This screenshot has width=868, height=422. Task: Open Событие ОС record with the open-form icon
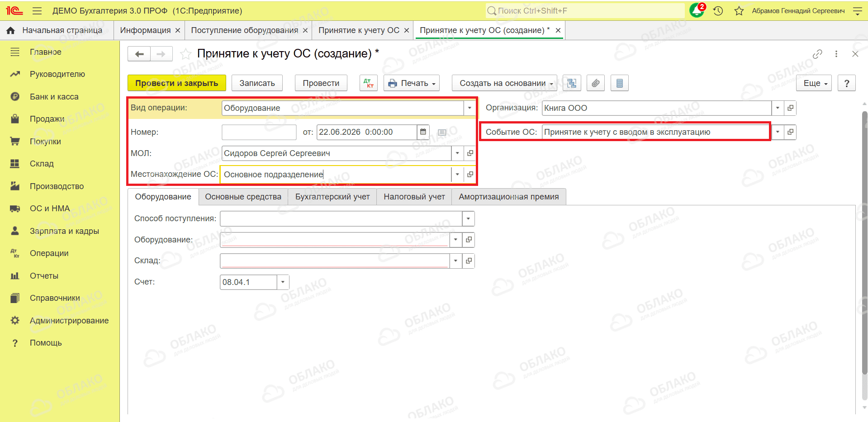[x=790, y=132]
